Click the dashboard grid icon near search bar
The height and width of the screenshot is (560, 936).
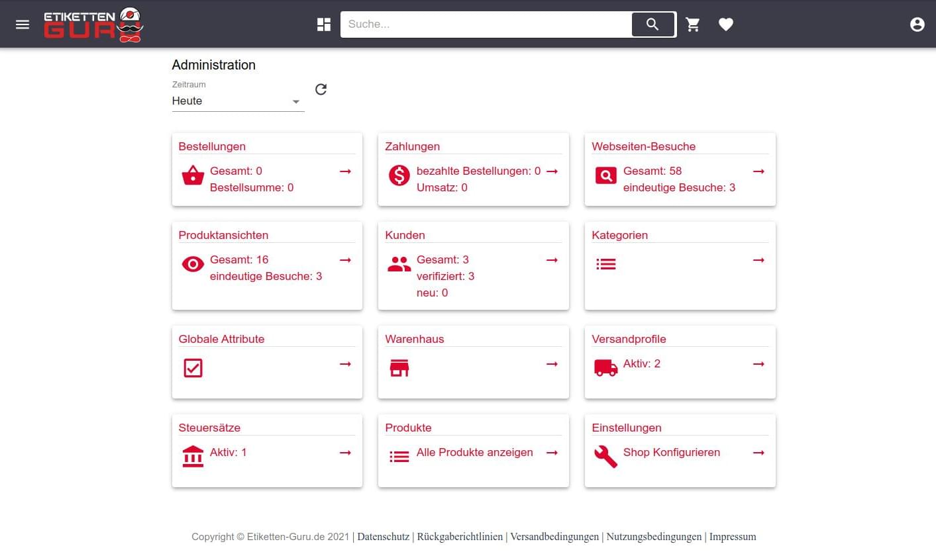point(324,24)
